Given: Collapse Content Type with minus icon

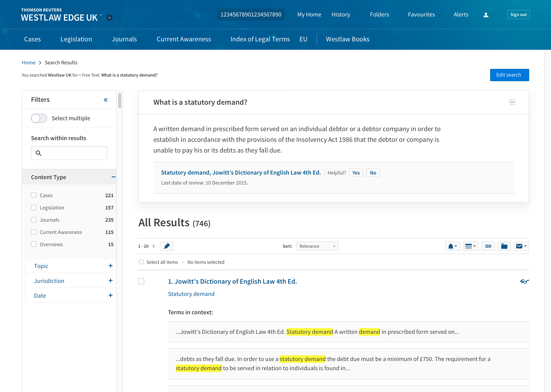Looking at the screenshot, I should coord(113,177).
